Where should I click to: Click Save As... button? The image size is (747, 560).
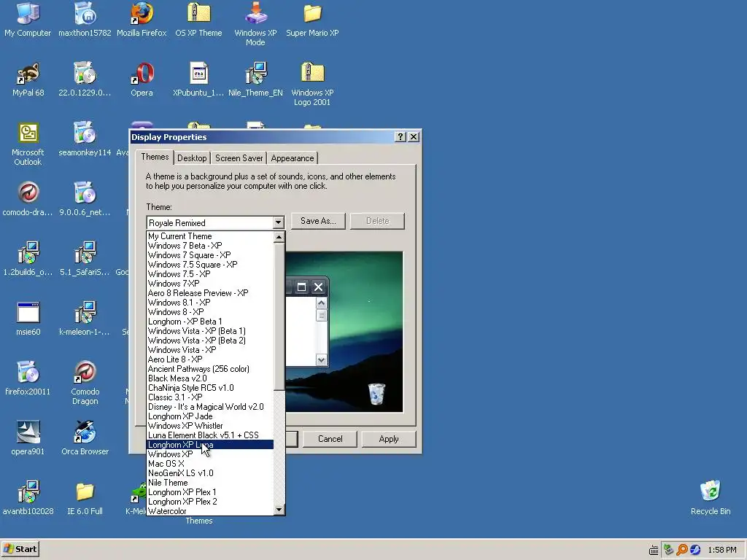tap(318, 221)
